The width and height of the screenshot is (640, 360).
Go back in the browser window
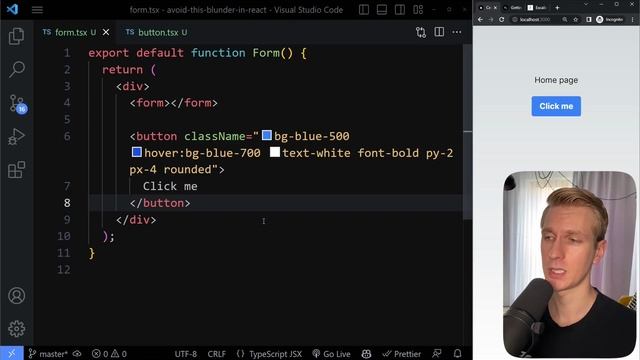click(480, 19)
